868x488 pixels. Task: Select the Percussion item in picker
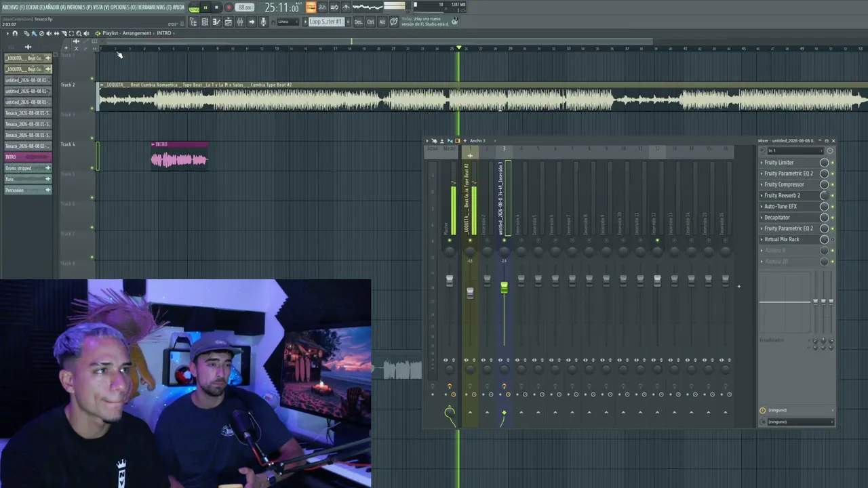[28, 190]
